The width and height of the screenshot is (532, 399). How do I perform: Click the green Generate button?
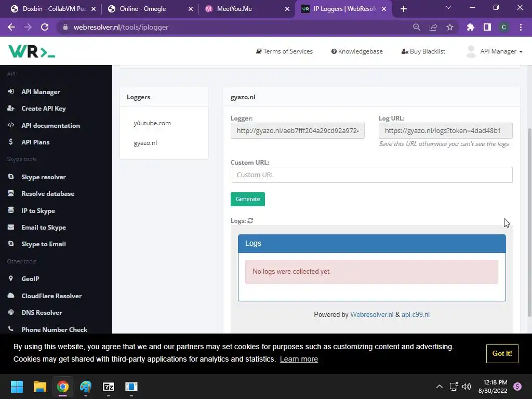pyautogui.click(x=248, y=199)
